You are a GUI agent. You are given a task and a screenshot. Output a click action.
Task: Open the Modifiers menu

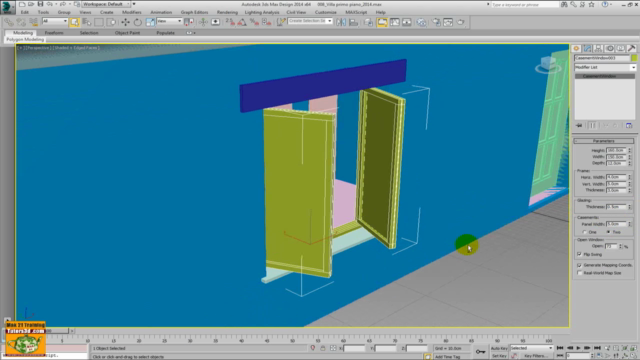pos(131,12)
